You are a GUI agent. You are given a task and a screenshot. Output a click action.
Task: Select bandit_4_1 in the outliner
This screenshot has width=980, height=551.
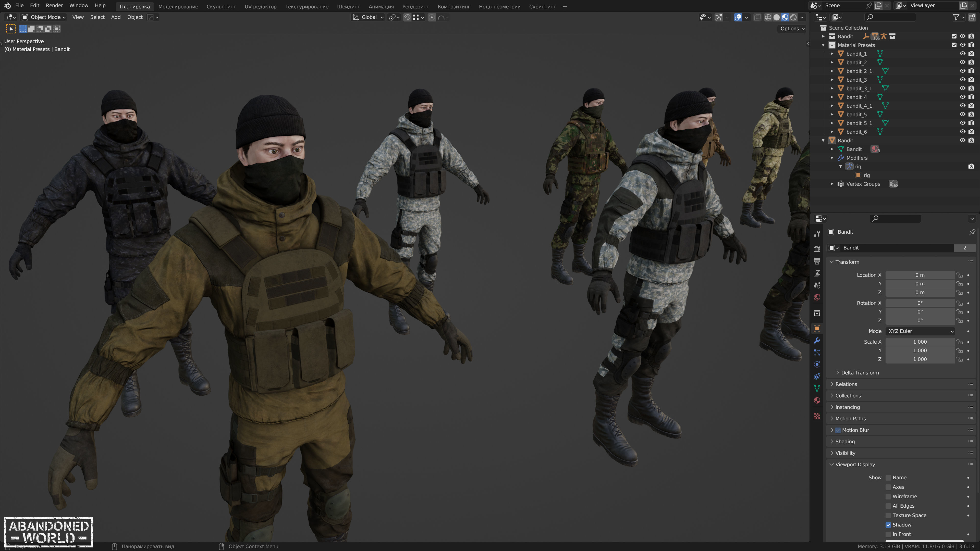(859, 106)
